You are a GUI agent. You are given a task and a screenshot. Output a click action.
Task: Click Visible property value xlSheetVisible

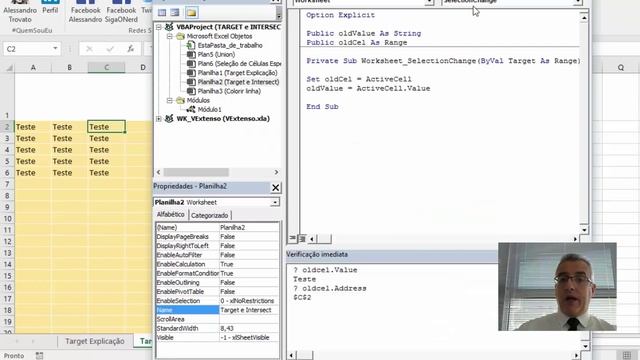tap(249, 338)
